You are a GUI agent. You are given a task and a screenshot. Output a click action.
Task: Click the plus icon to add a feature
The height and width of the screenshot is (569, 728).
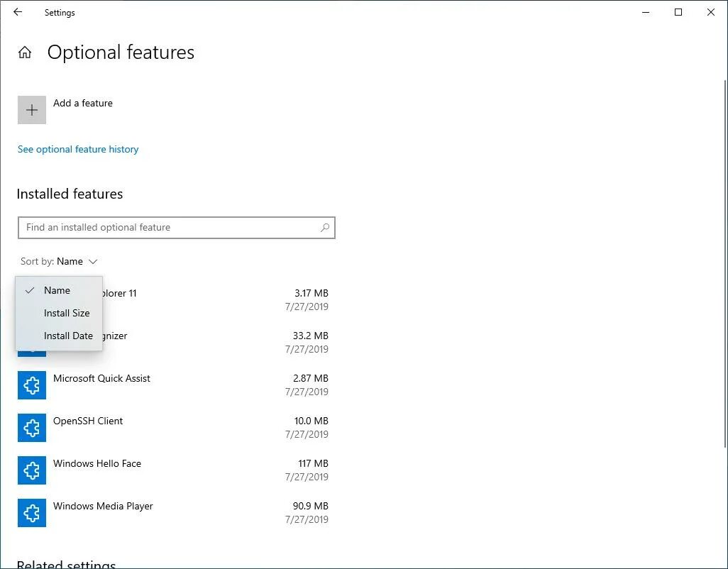pyautogui.click(x=32, y=110)
